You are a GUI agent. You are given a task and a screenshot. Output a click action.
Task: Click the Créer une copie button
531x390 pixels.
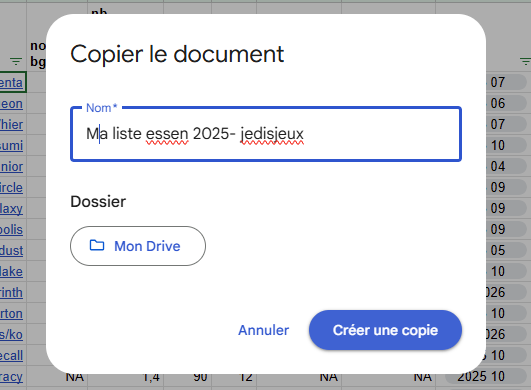coord(385,330)
